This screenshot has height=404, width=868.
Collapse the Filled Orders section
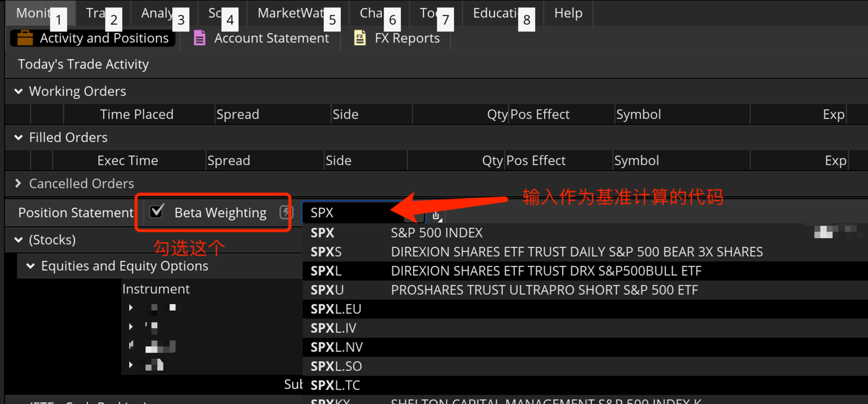coord(18,137)
